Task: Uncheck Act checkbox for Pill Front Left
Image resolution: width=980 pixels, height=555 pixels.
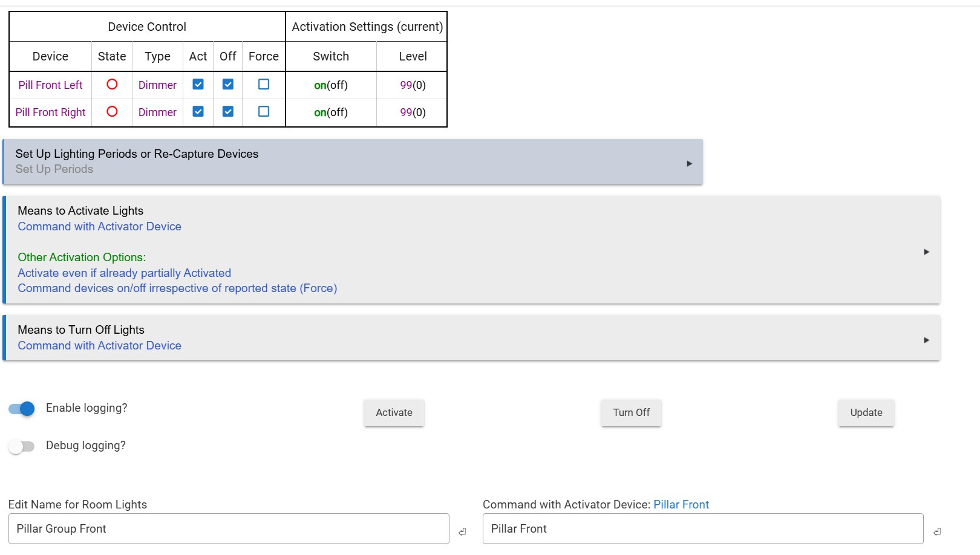Action: click(x=198, y=85)
